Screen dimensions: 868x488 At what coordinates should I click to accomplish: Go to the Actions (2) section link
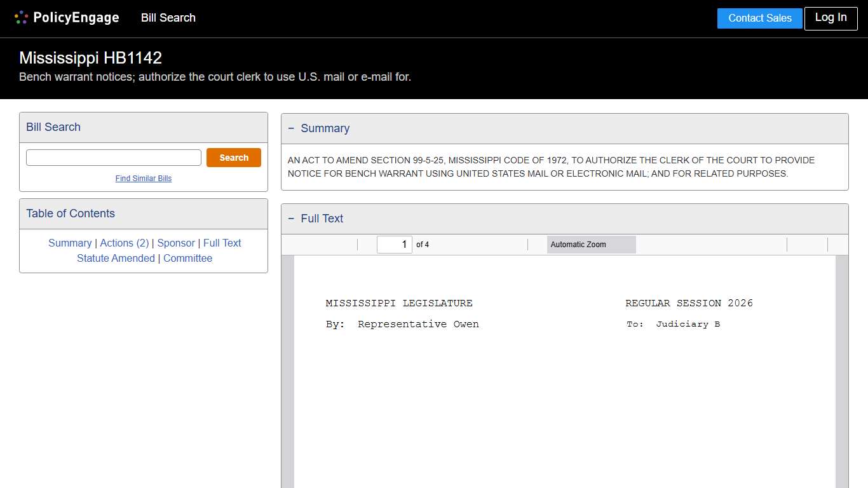pos(124,243)
